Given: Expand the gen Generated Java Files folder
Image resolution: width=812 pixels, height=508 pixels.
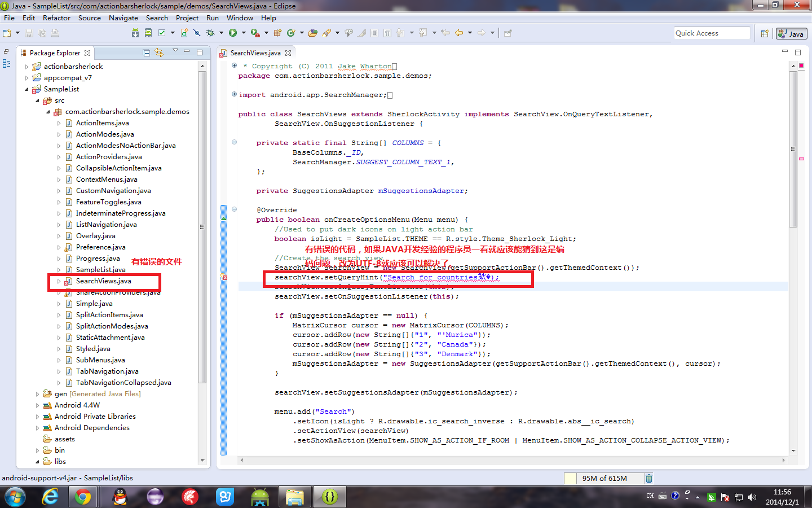Looking at the screenshot, I should [37, 394].
